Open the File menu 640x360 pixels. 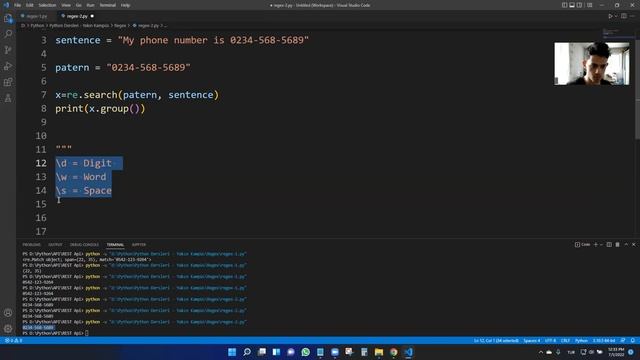pyautogui.click(x=18, y=5)
